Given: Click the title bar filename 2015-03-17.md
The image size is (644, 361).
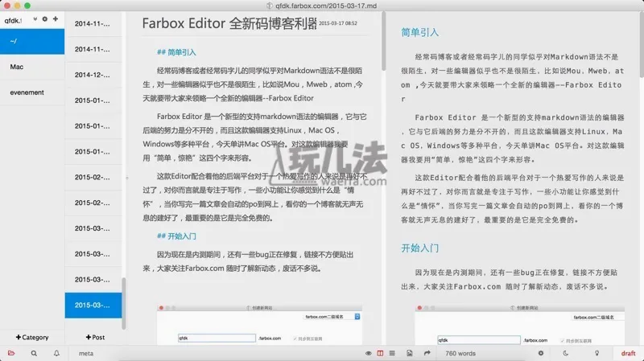Looking at the screenshot, I should click(x=351, y=6).
